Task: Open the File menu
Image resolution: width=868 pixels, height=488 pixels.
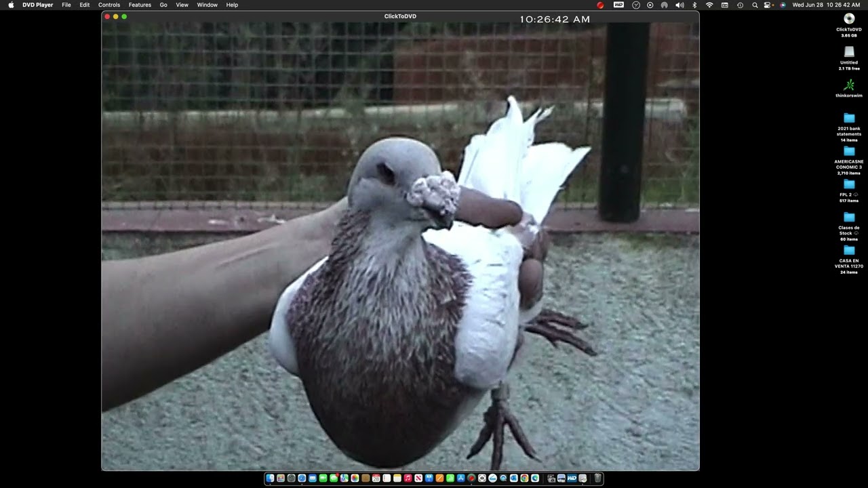Action: pos(66,5)
